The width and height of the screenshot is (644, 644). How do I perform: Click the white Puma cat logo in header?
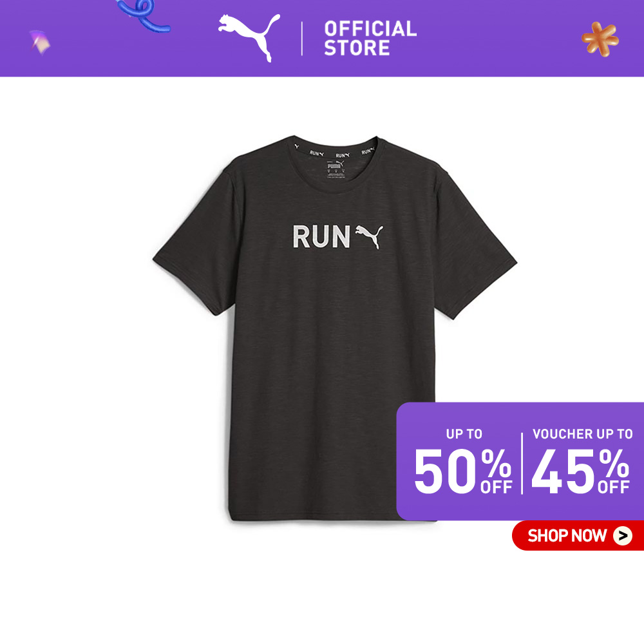[x=249, y=37]
